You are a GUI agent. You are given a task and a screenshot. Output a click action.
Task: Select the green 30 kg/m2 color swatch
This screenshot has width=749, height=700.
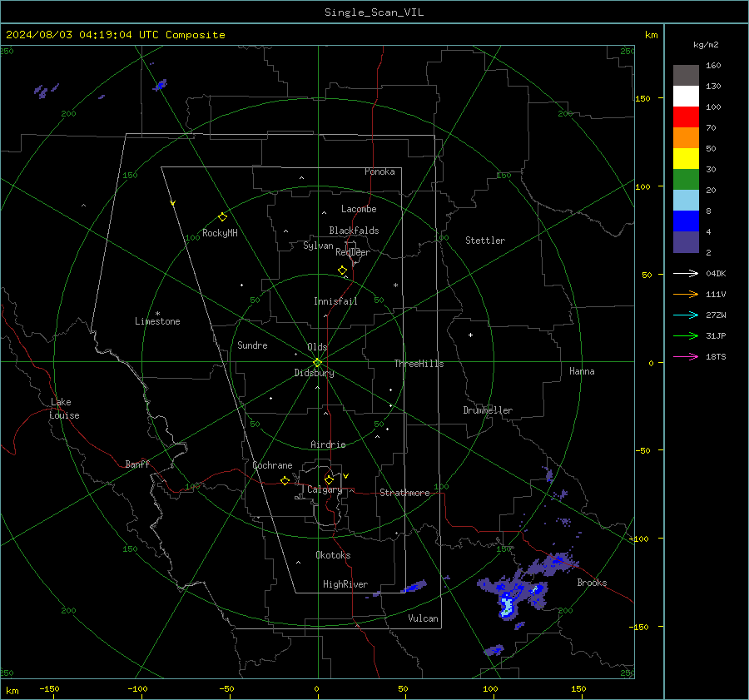tap(686, 180)
